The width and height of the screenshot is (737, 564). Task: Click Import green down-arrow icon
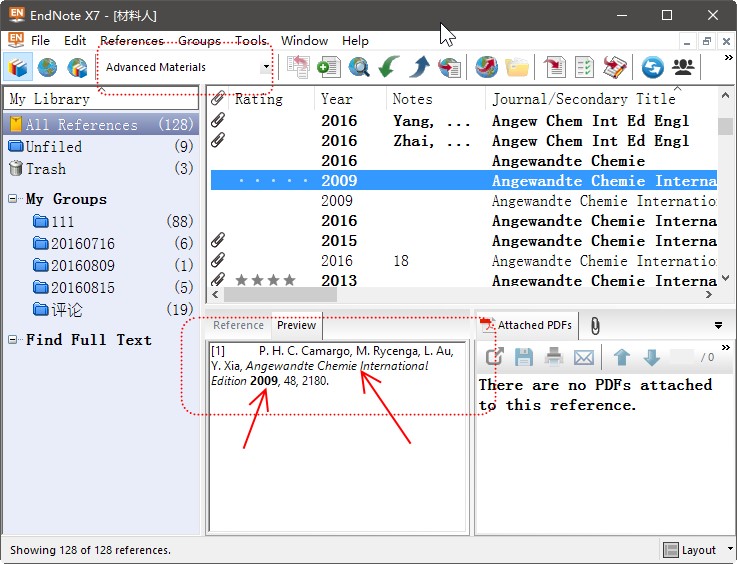(x=389, y=68)
